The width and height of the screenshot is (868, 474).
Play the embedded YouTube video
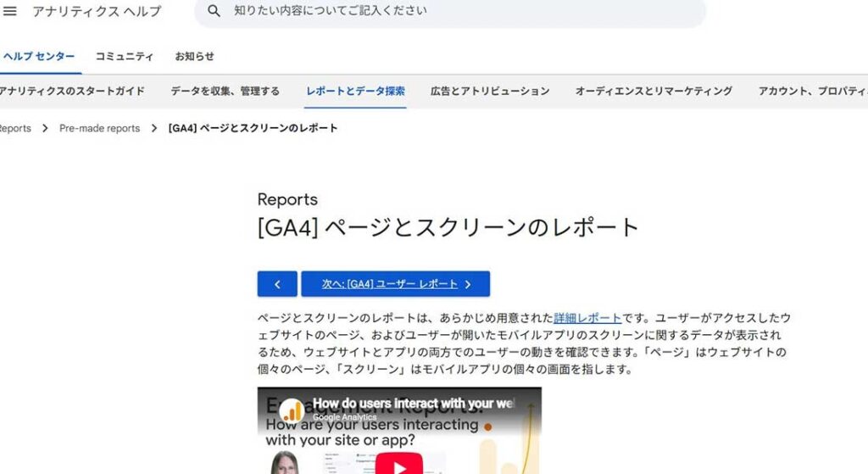[399, 466]
